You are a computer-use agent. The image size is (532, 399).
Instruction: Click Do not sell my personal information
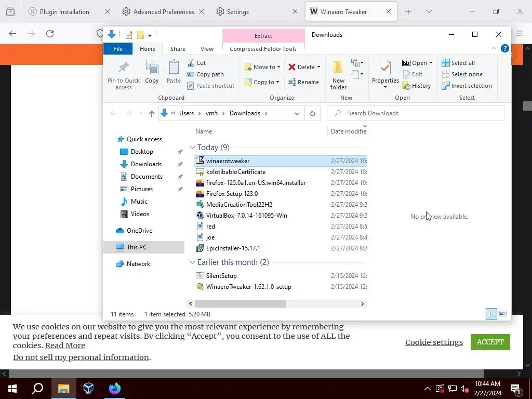click(81, 357)
